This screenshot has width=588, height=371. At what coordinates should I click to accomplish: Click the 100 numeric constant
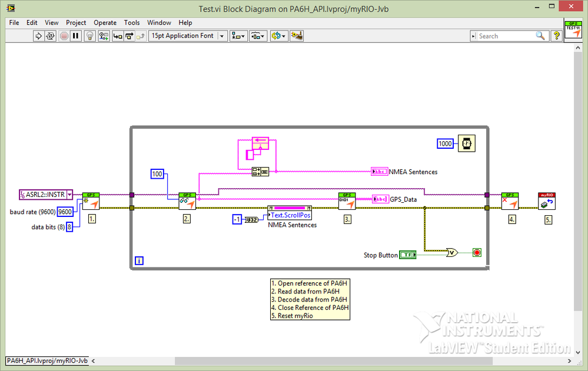click(x=158, y=174)
